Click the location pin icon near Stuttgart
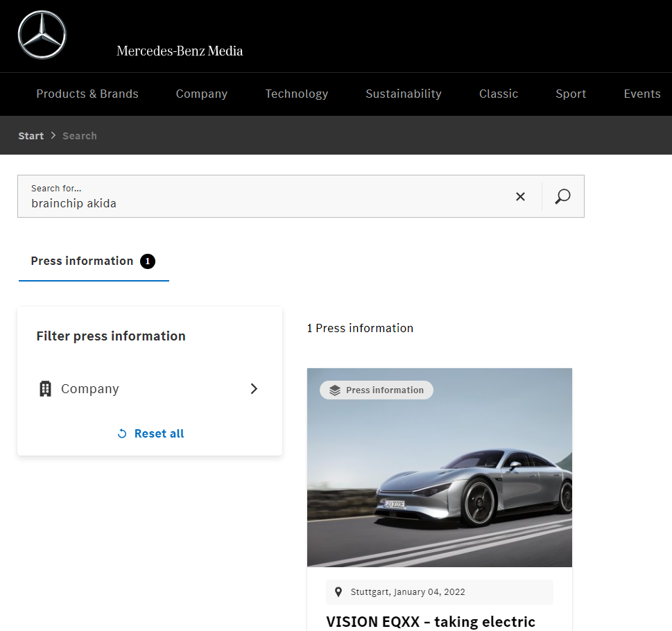Screen dimensions: 672x631 [x=338, y=592]
